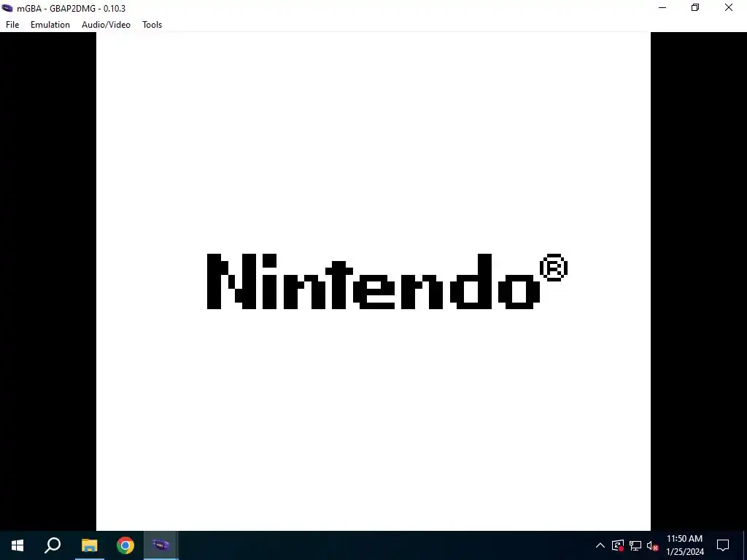Click the muted volume tray icon
Screen dimensions: 747x560
click(x=652, y=545)
